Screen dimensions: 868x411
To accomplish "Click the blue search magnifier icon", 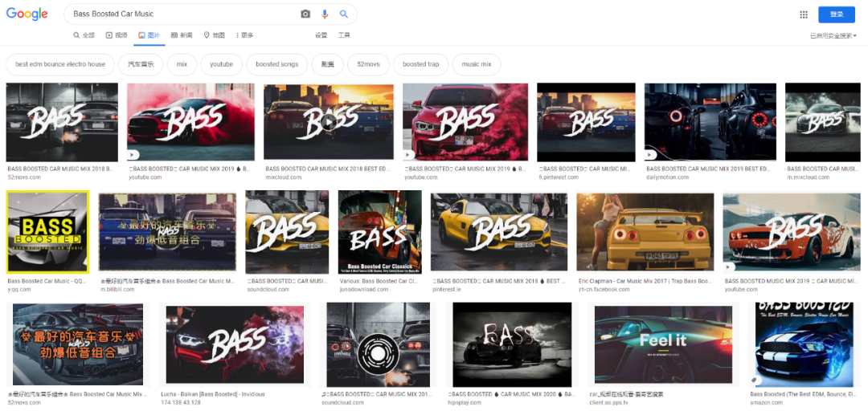I will [x=344, y=14].
